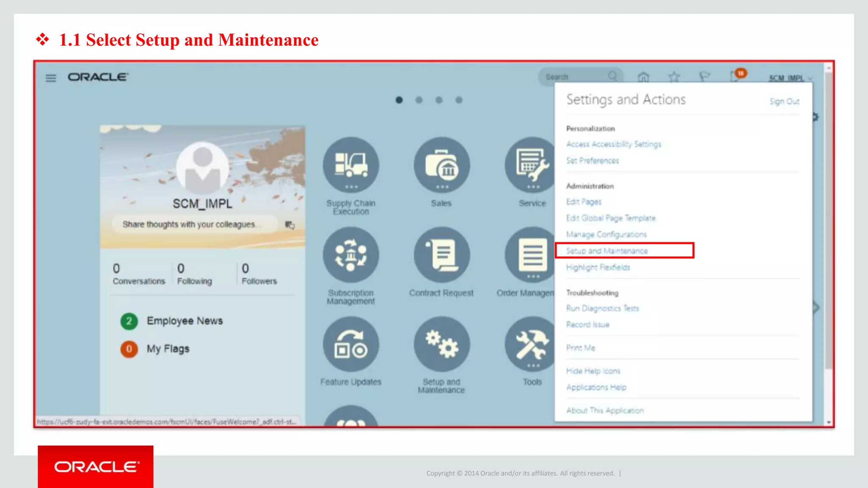Click the Home icon in header
This screenshot has height=488, width=868.
[x=643, y=77]
